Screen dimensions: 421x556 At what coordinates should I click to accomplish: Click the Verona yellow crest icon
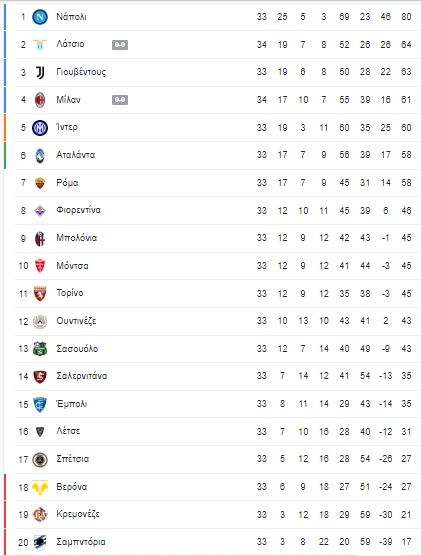(x=40, y=487)
